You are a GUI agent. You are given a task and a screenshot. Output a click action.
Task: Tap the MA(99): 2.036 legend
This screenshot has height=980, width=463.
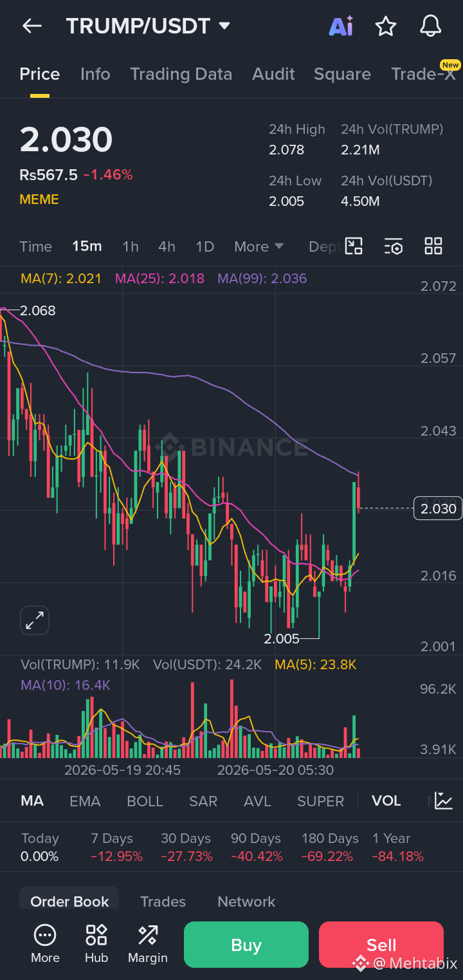click(262, 279)
